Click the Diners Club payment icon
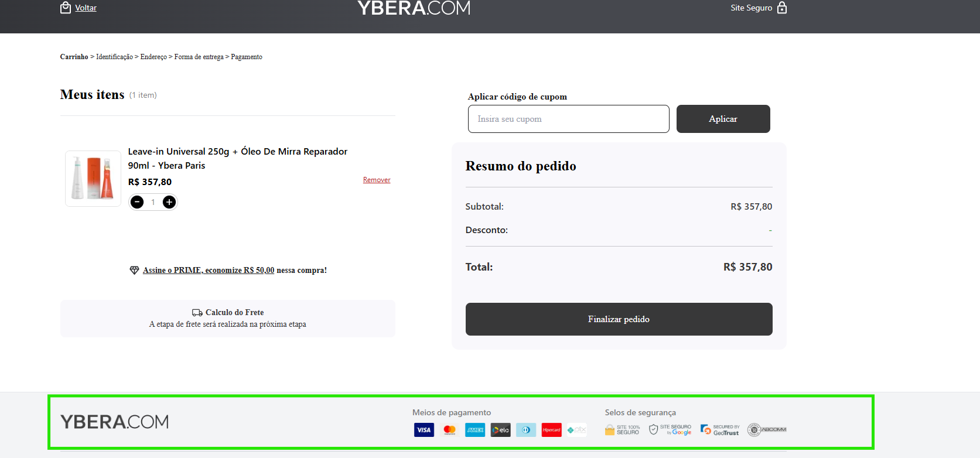The width and height of the screenshot is (980, 458). (526, 430)
